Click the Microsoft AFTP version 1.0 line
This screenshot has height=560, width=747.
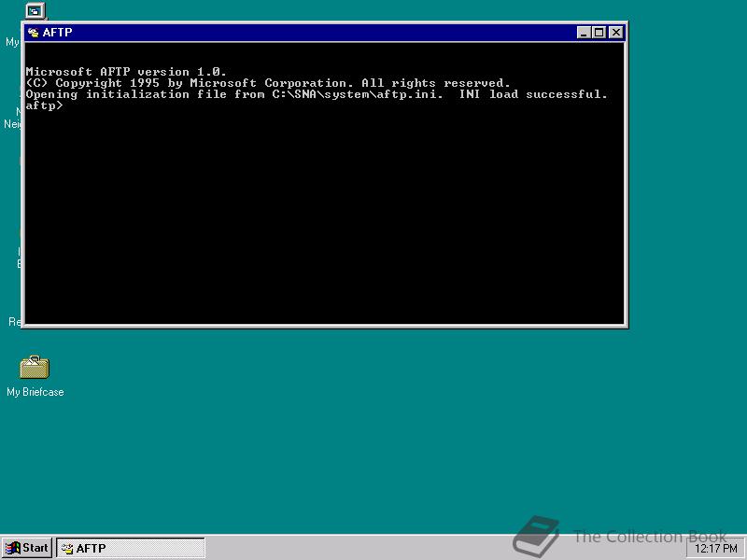(x=126, y=72)
